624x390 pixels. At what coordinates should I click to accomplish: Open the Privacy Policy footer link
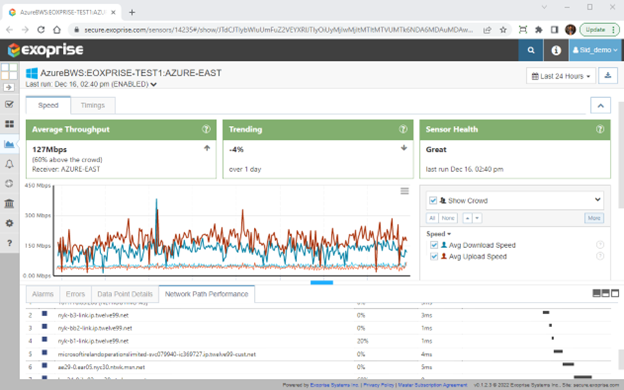[x=378, y=385]
